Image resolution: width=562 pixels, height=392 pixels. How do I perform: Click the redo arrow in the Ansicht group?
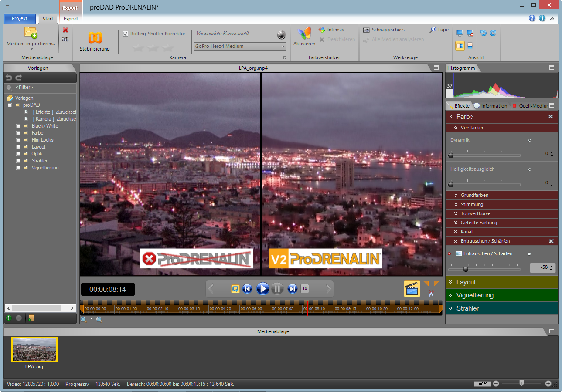493,33
